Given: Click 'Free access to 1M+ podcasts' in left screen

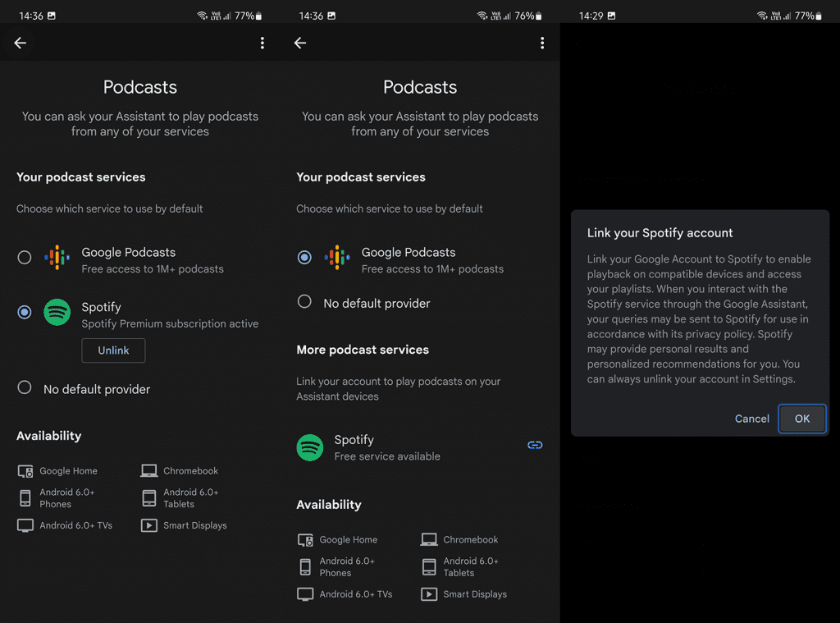Looking at the screenshot, I should [153, 269].
